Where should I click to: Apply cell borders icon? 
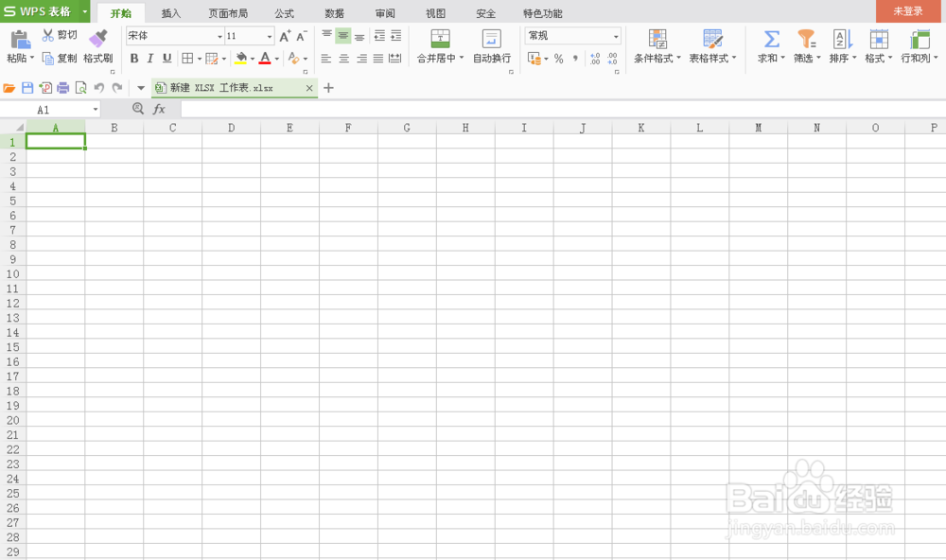tap(187, 58)
